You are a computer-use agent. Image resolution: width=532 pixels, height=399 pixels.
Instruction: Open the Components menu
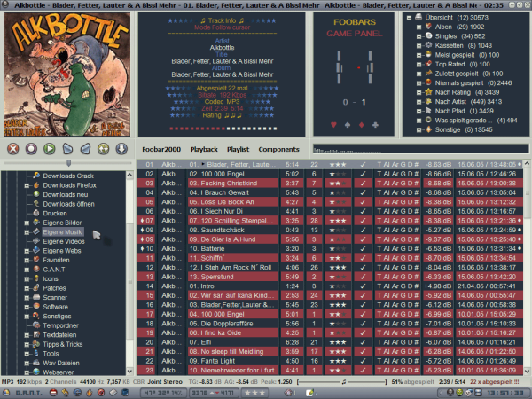click(x=279, y=149)
